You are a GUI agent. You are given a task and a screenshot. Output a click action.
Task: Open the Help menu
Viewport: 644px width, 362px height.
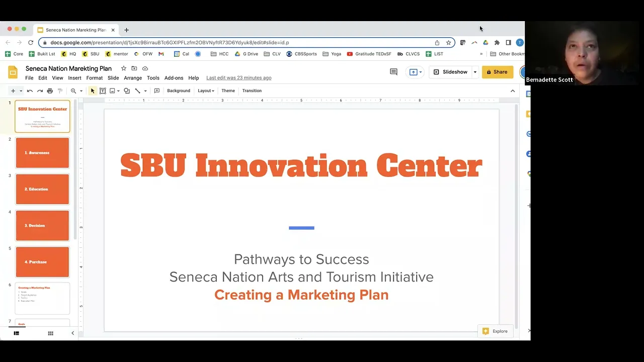pos(193,78)
